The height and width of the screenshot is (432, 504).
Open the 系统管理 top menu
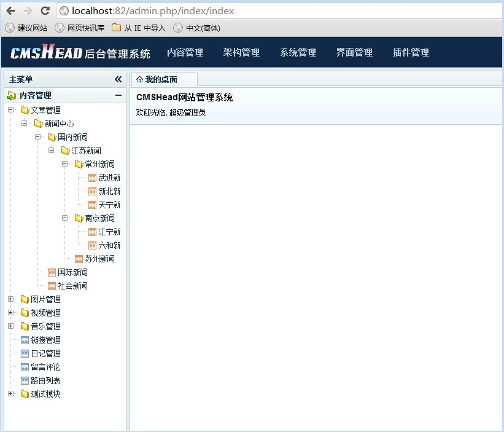[x=298, y=53]
